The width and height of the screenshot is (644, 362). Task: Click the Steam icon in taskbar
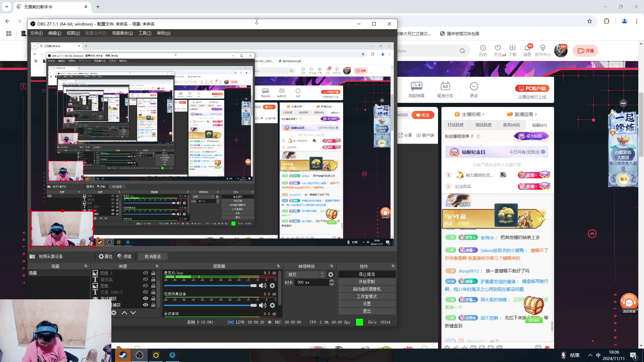point(123,355)
